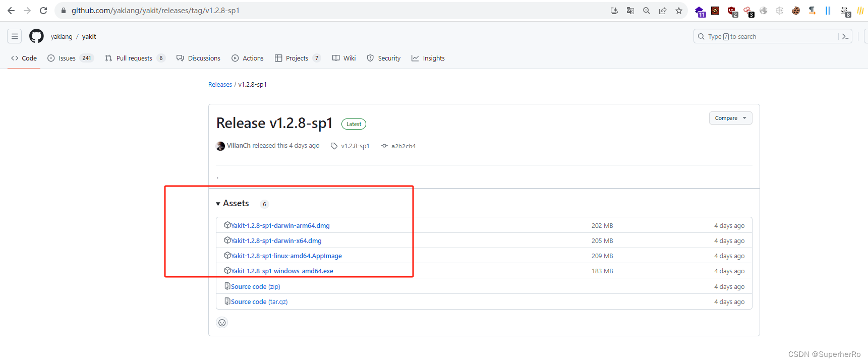868x363 pixels.
Task: Open the pilcrow arrow extension icon
Action: tap(812, 11)
